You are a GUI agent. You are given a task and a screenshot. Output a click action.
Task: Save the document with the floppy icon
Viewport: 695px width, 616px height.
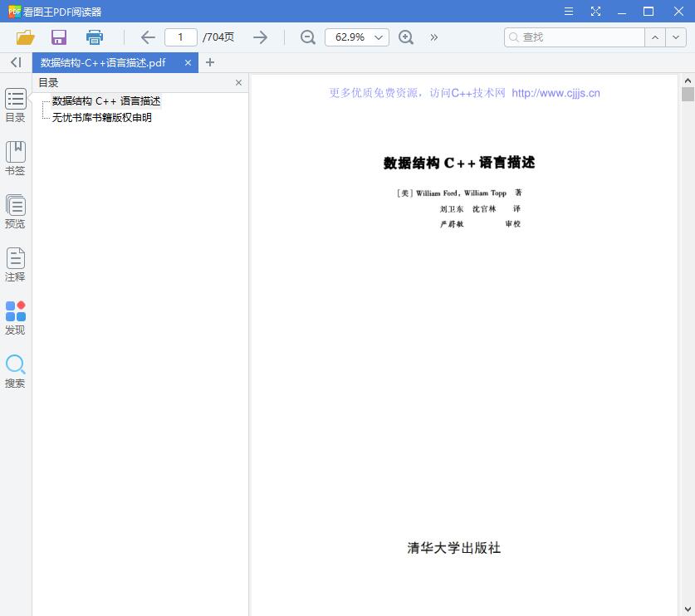[59, 37]
